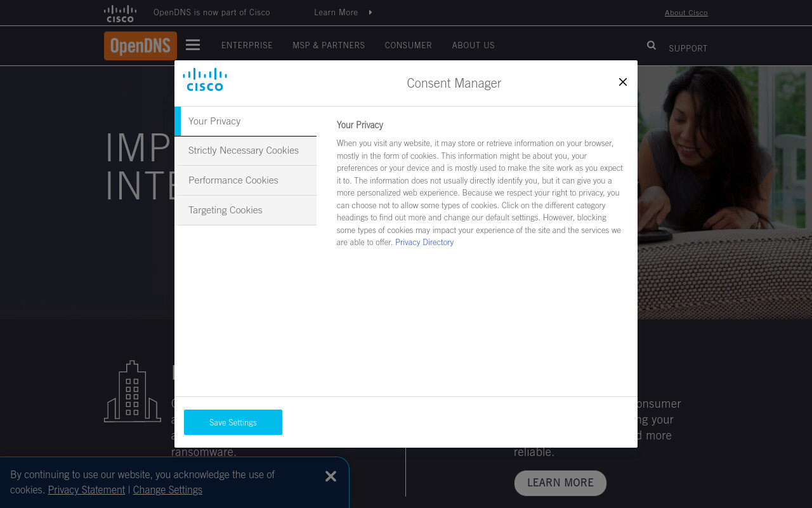Open the About Cisco link
This screenshot has width=812, height=508.
[x=686, y=13]
